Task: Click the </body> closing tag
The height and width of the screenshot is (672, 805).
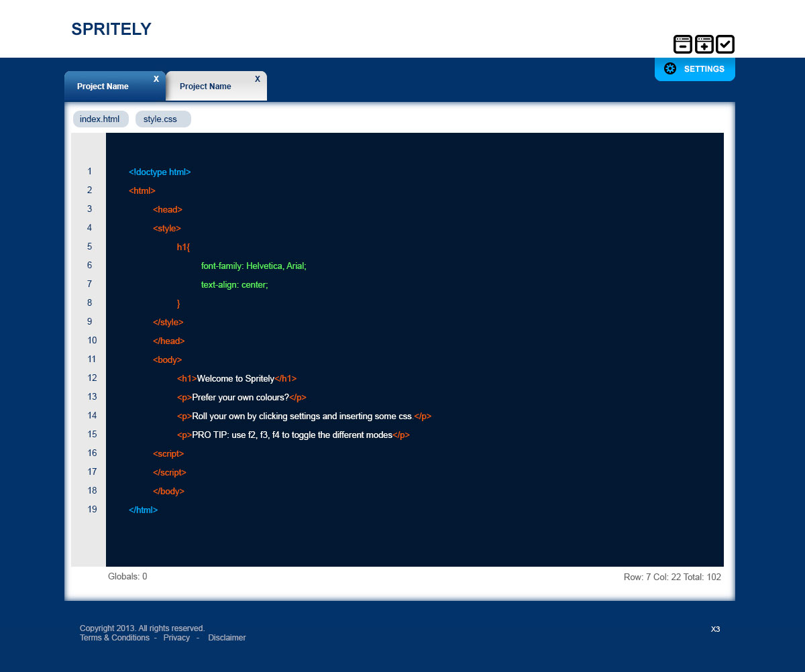Action: click(x=169, y=492)
